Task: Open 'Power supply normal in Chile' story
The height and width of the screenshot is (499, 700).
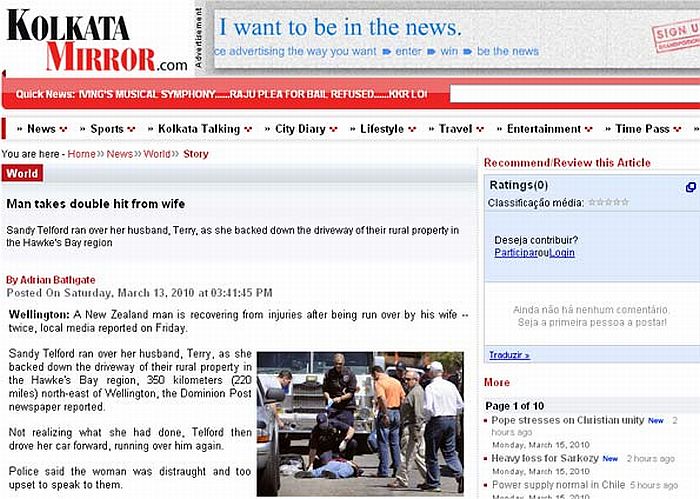Action: (x=558, y=485)
